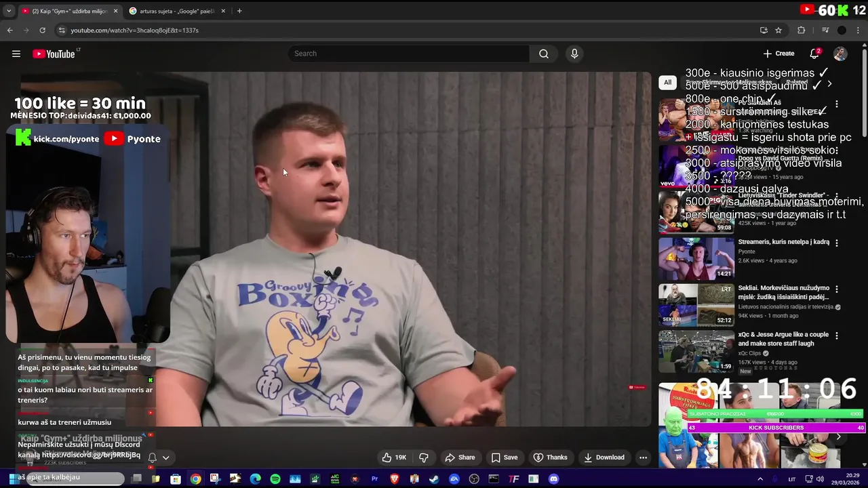
Task: Open Chrome three-dot menu
Action: point(859,30)
